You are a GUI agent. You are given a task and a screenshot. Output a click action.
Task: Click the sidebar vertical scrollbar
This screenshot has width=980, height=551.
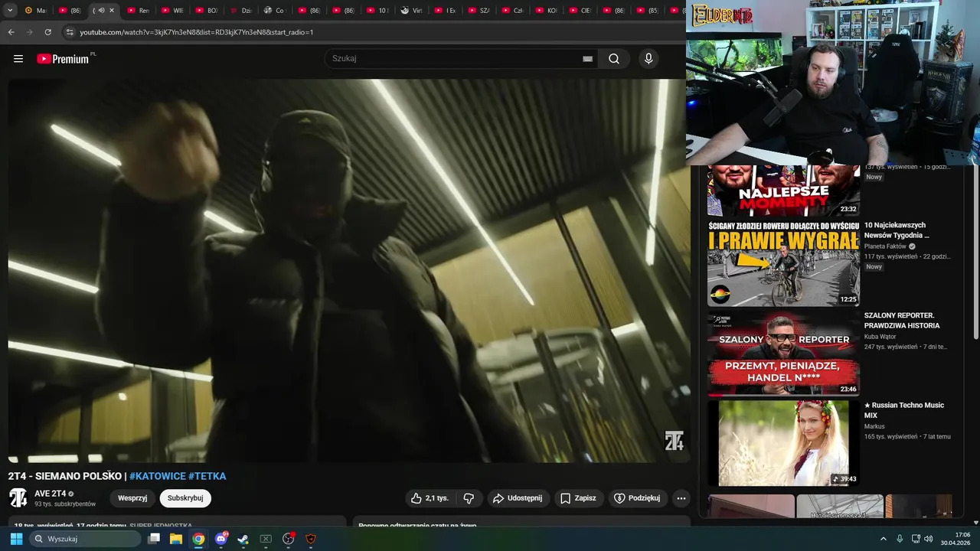coord(975,253)
